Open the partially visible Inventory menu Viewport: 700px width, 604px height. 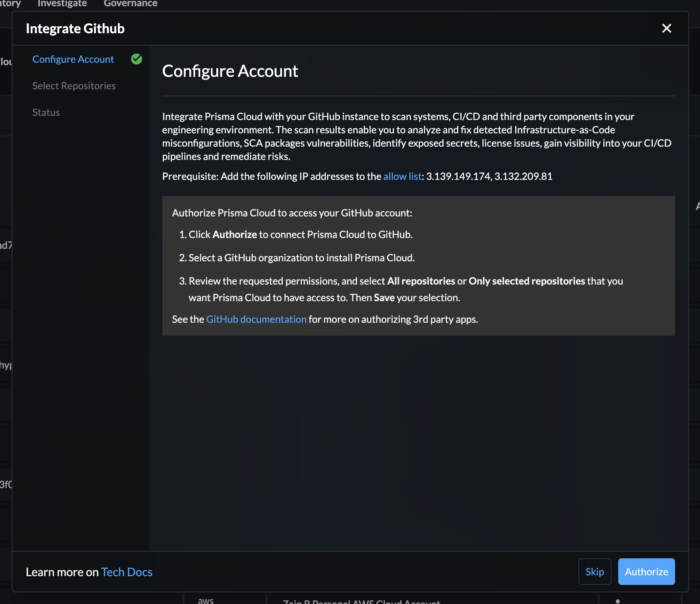(10, 4)
